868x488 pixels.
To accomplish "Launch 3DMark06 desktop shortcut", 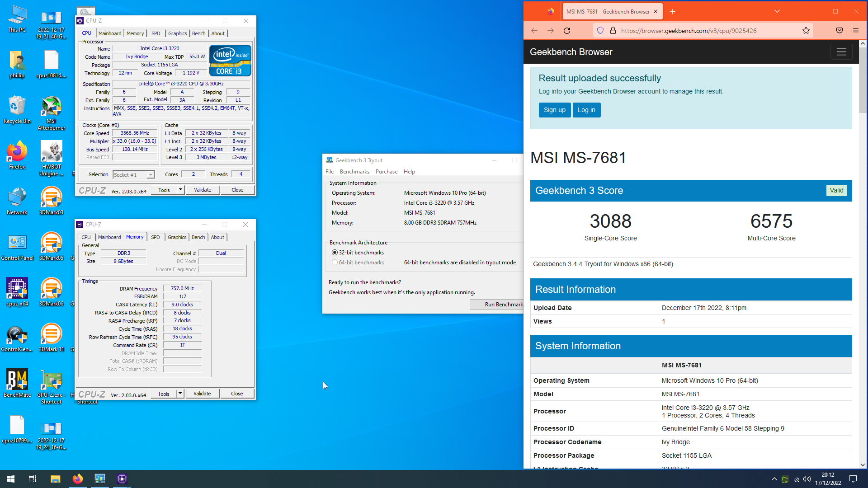I will [52, 292].
